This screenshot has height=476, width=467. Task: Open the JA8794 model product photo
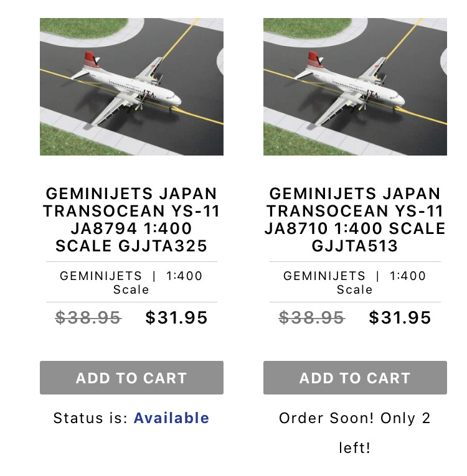tap(131, 86)
